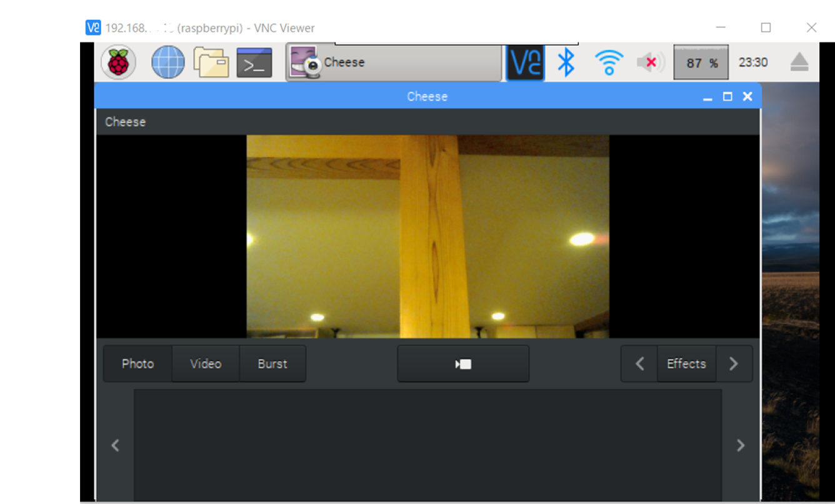Minimize the VNC Viewer window
The width and height of the screenshot is (835, 504).
[721, 27]
